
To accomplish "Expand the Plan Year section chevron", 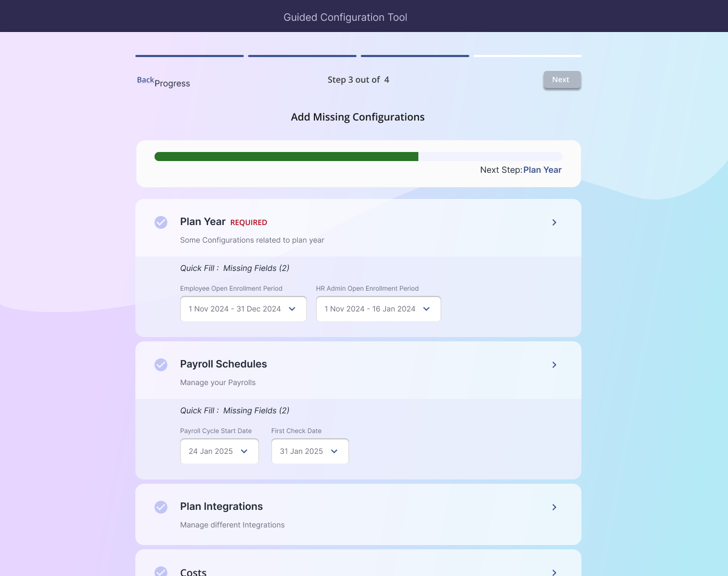I will pos(554,222).
